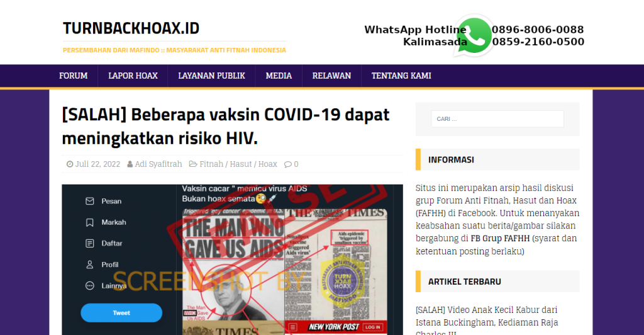Click the PERSEMBAHAN DARI MAFINDO tagline
The height and width of the screenshot is (335, 644).
(174, 50)
